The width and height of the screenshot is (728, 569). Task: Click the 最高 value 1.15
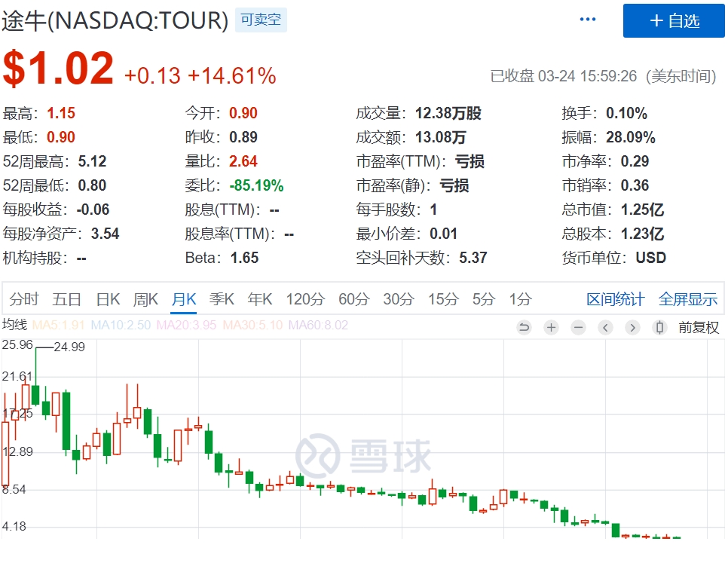click(61, 113)
